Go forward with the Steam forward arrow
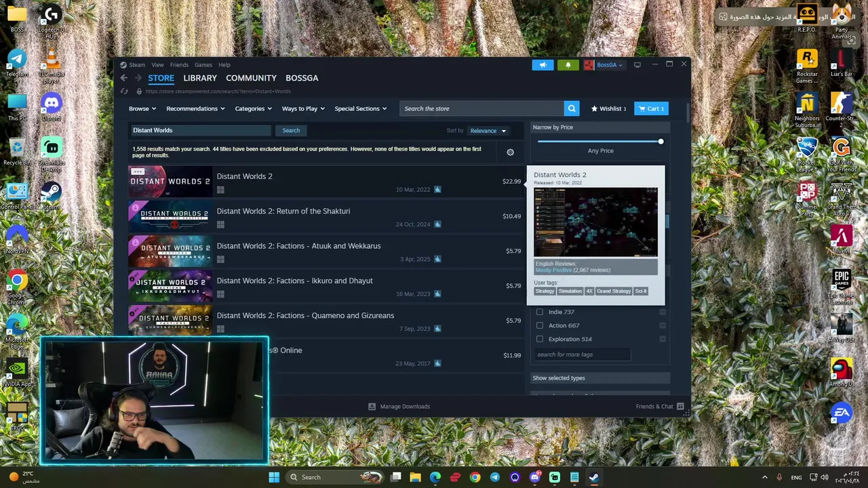The height and width of the screenshot is (488, 868). pyautogui.click(x=138, y=78)
